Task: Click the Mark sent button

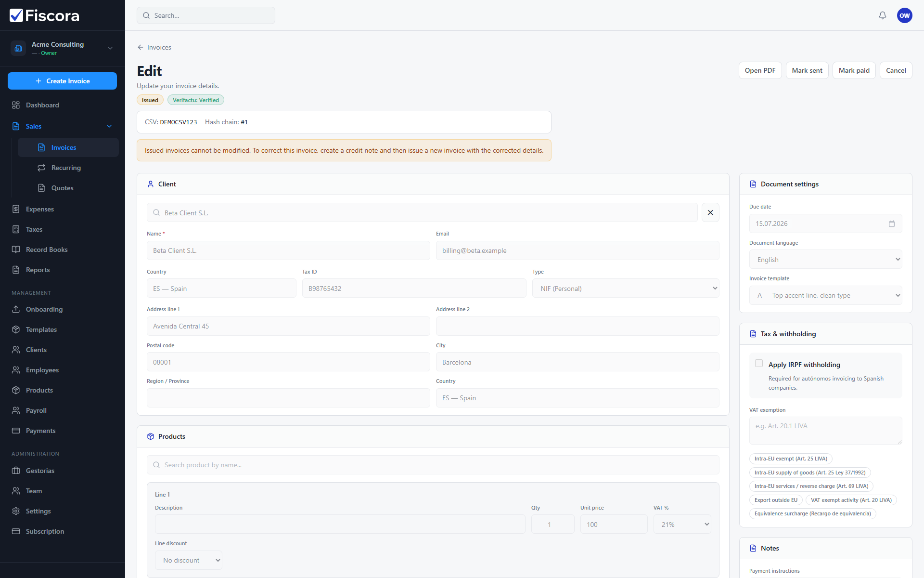Action: 807,70
